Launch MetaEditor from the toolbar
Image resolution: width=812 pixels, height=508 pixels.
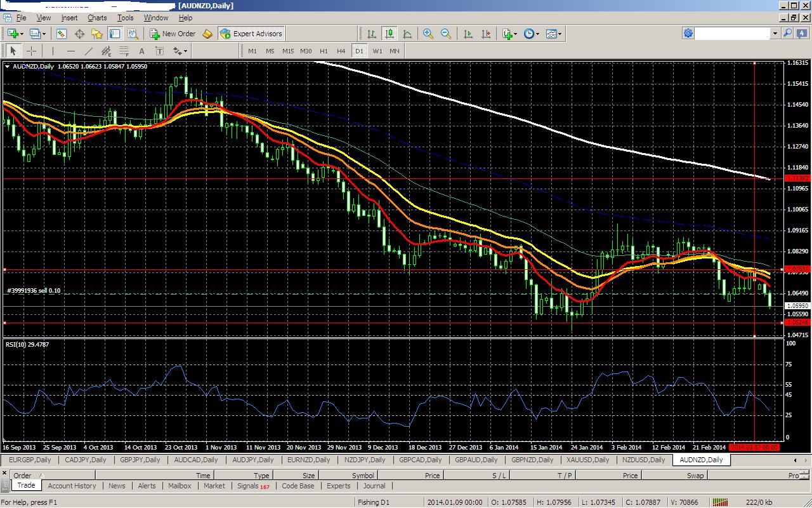coord(207,34)
